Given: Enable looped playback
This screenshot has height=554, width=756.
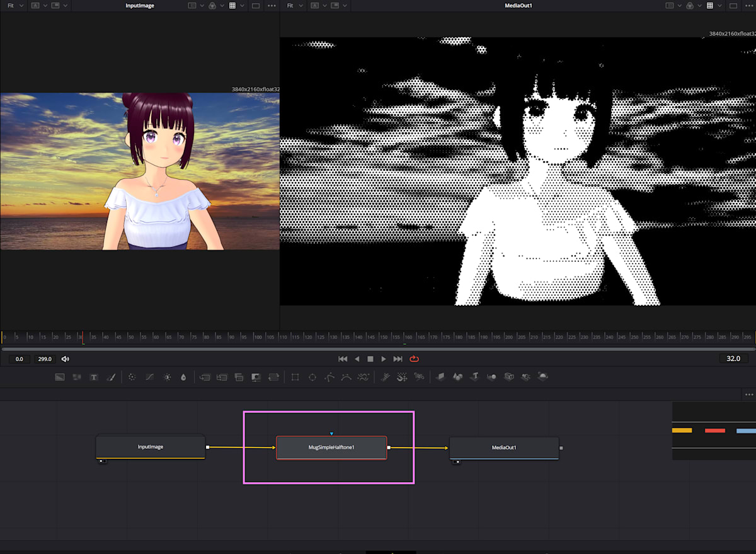Looking at the screenshot, I should [414, 359].
